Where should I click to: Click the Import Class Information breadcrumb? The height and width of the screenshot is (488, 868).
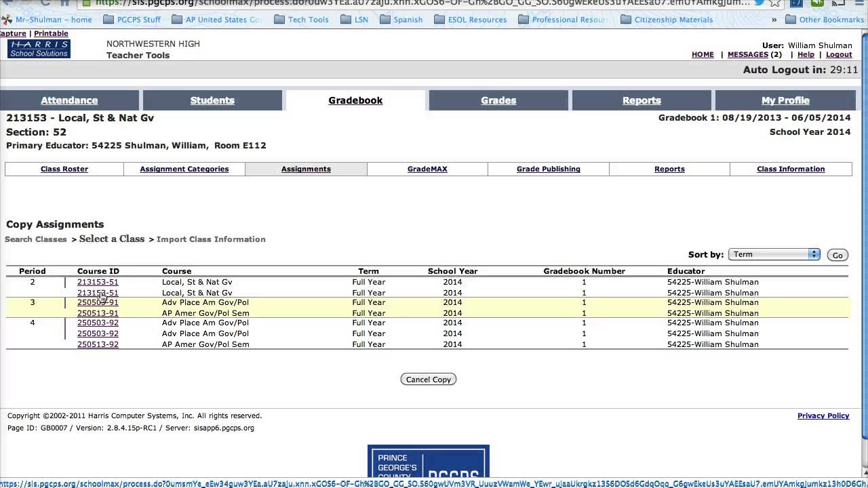[x=211, y=239]
